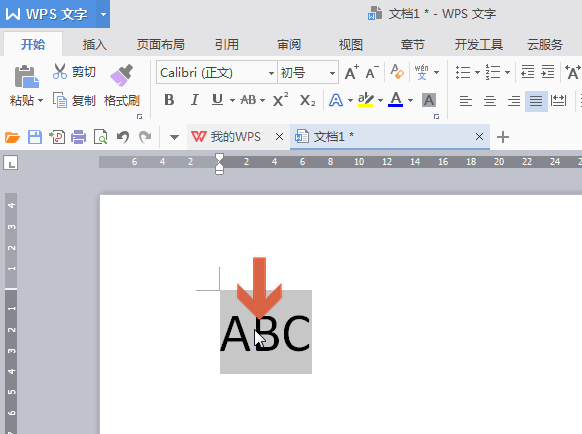Activate the Format Painter (格式刷) brush
Viewport: 582px width, 434px height.
point(121,75)
